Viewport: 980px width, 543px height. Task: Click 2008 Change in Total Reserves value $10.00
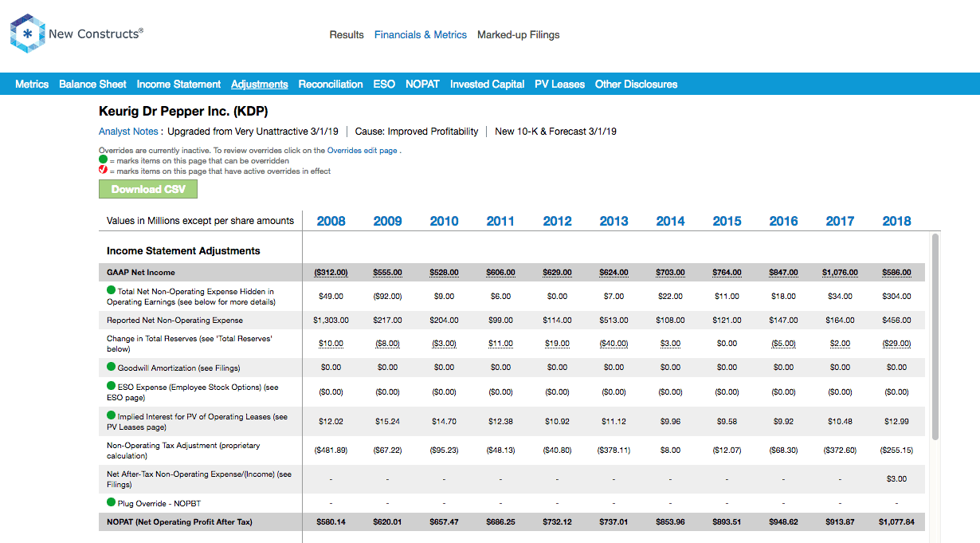pos(331,344)
